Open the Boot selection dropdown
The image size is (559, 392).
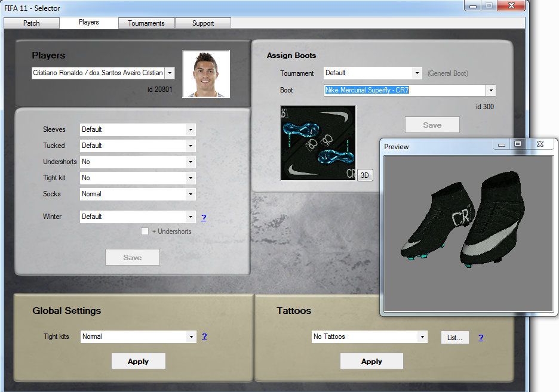(491, 91)
